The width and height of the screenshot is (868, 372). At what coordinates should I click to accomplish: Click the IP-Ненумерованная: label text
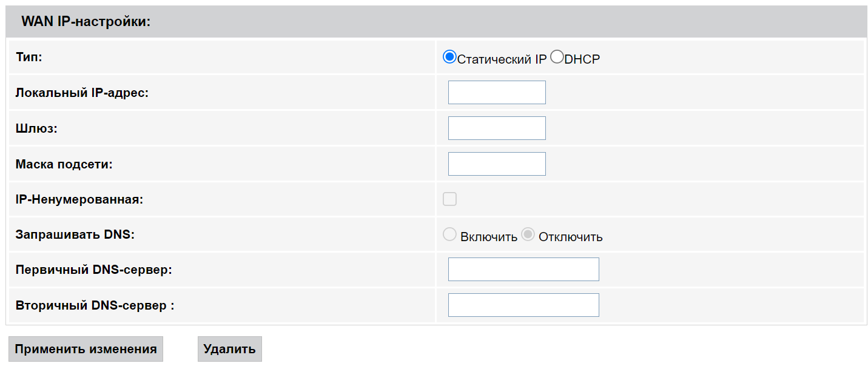[79, 199]
